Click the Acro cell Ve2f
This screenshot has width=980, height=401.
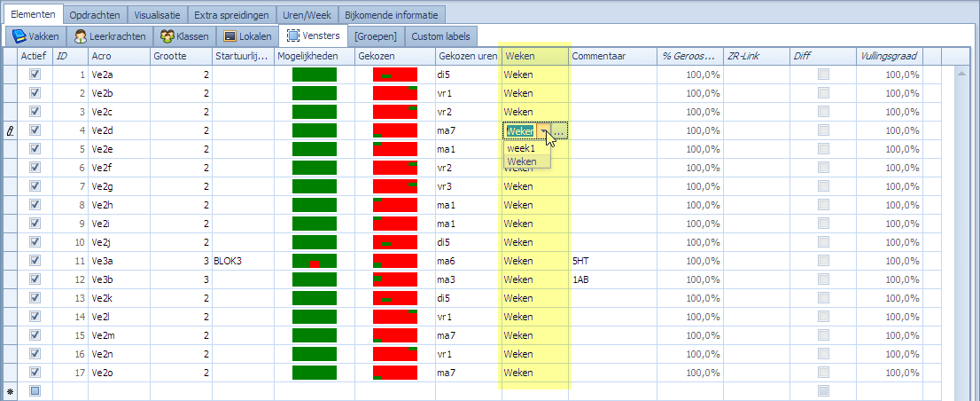tap(119, 168)
